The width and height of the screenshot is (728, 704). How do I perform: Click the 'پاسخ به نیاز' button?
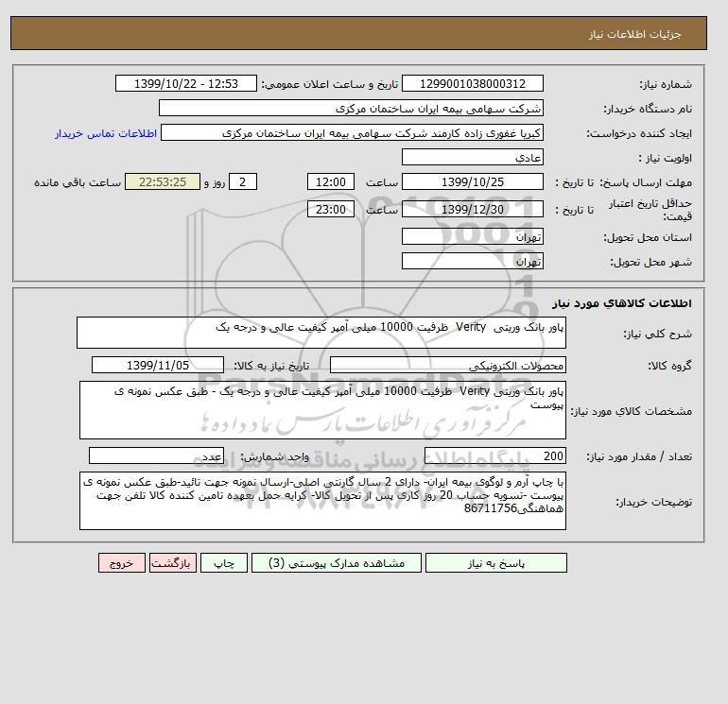click(495, 563)
